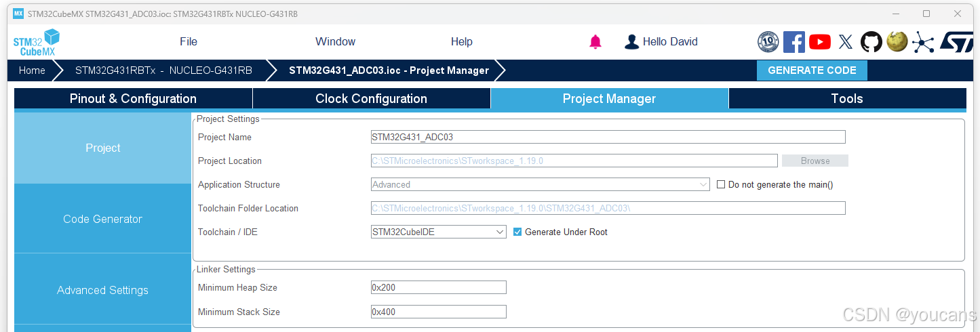Open the Facebook icon link

coord(794,42)
